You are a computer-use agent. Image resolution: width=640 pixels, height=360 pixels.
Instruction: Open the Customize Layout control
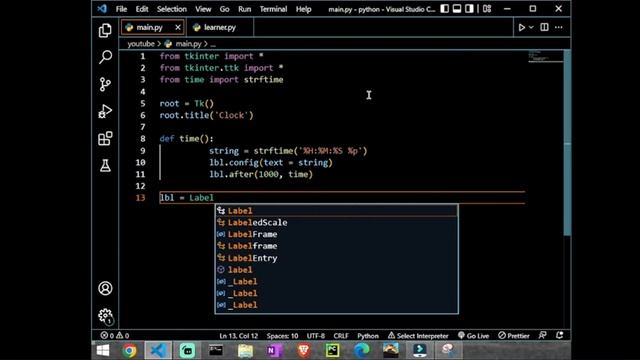pyautogui.click(x=487, y=9)
